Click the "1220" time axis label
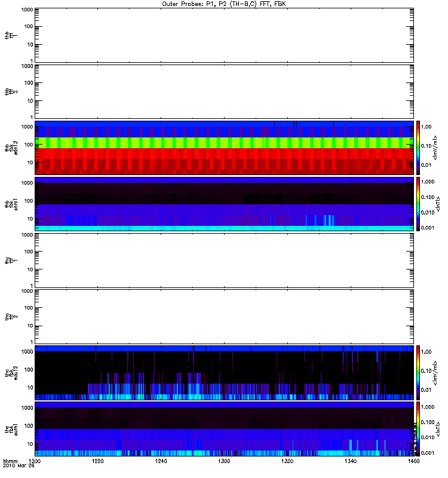Viewport: 448px width, 478px height. (x=98, y=461)
